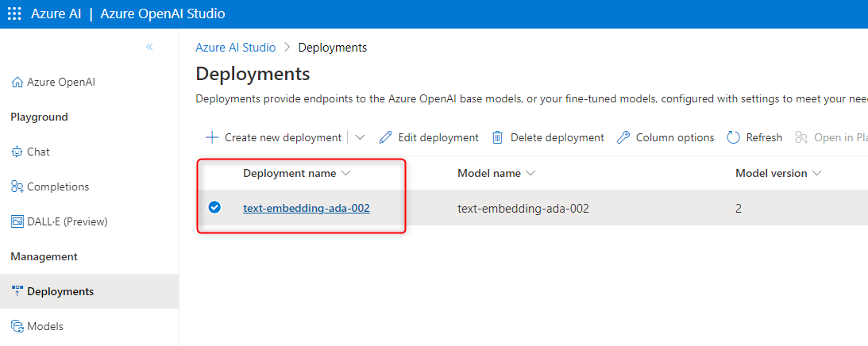The height and width of the screenshot is (346, 868).
Task: Open Model name column sort chevron
Action: (x=530, y=173)
